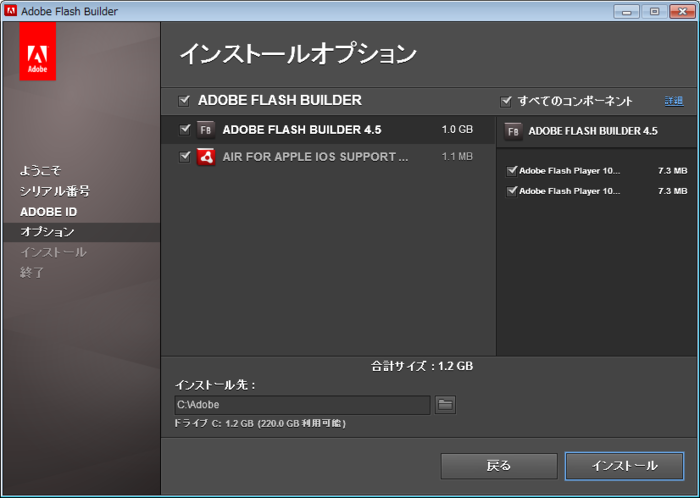Click the AIR for Apple iOS Support icon

pyautogui.click(x=206, y=157)
